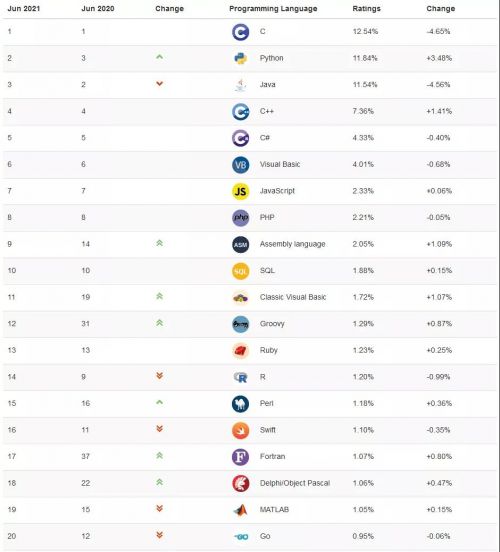Open the Delphi/Object Pascal language name
Viewport: 500px width, 552px height.
point(295,483)
